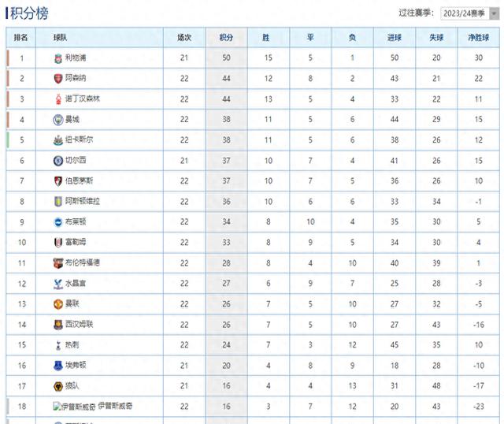Open the 热刺 team link
The image size is (504, 424).
[72, 345]
